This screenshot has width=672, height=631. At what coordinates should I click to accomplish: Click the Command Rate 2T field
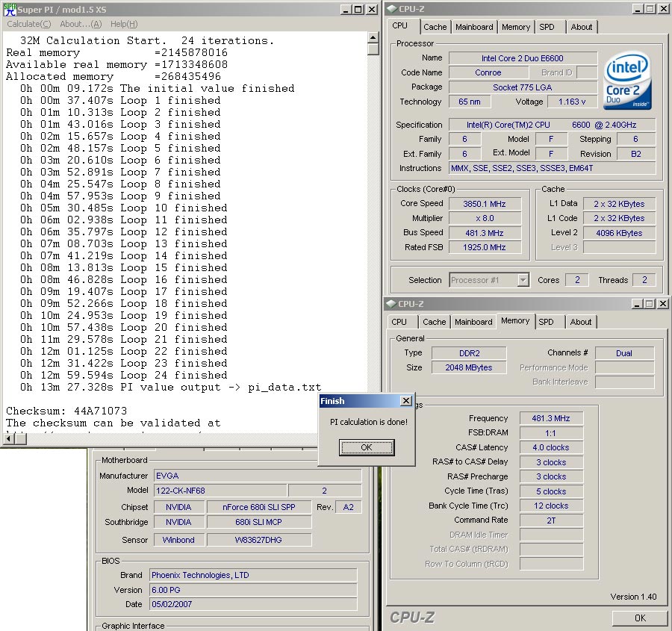[551, 520]
